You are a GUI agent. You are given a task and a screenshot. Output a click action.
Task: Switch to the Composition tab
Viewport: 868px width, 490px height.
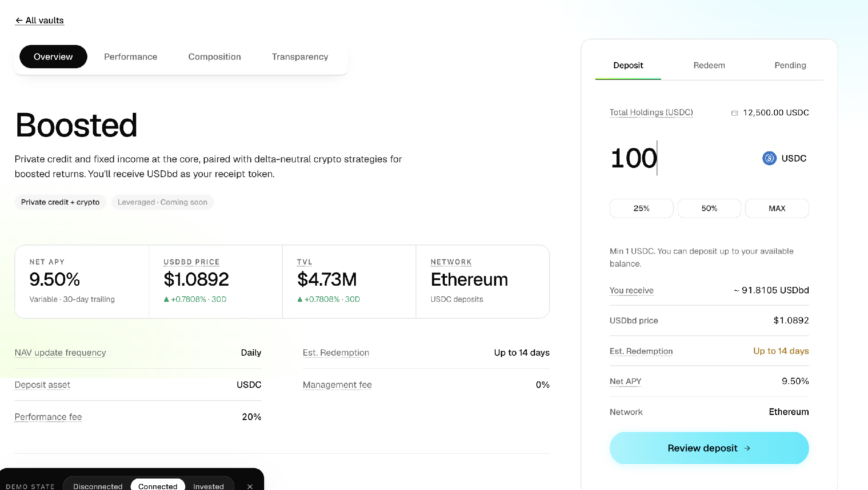215,57
